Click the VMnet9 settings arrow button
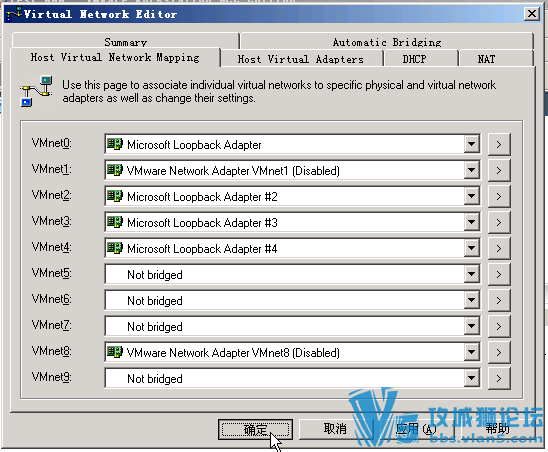The image size is (548, 452). (x=499, y=378)
